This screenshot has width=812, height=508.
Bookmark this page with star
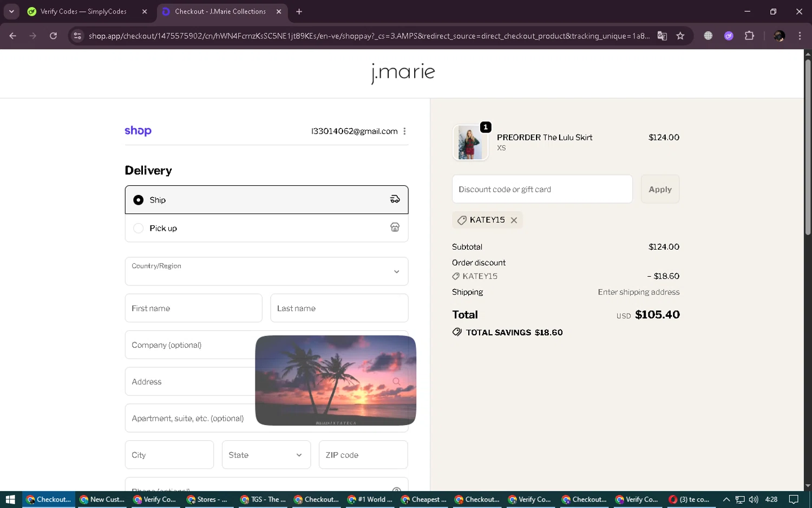(680, 36)
